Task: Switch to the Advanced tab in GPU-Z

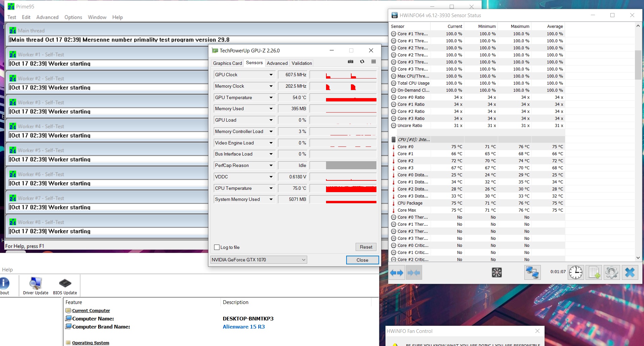Action: [x=277, y=63]
